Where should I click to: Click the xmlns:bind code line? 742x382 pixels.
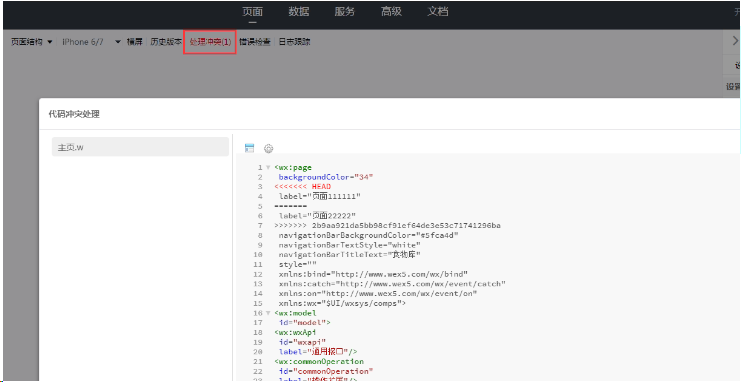373,274
